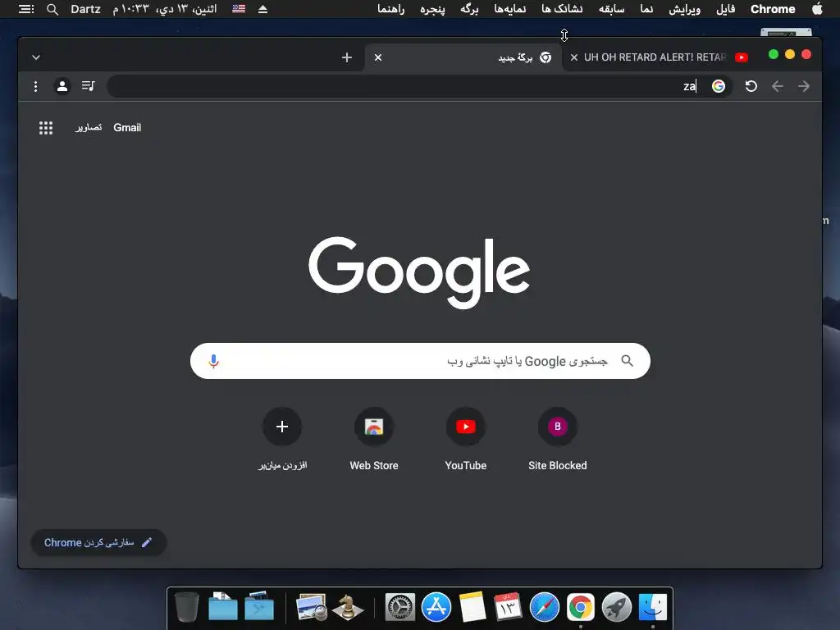Click the date and time in menu bar
The height and width of the screenshot is (630, 840).
tap(164, 9)
